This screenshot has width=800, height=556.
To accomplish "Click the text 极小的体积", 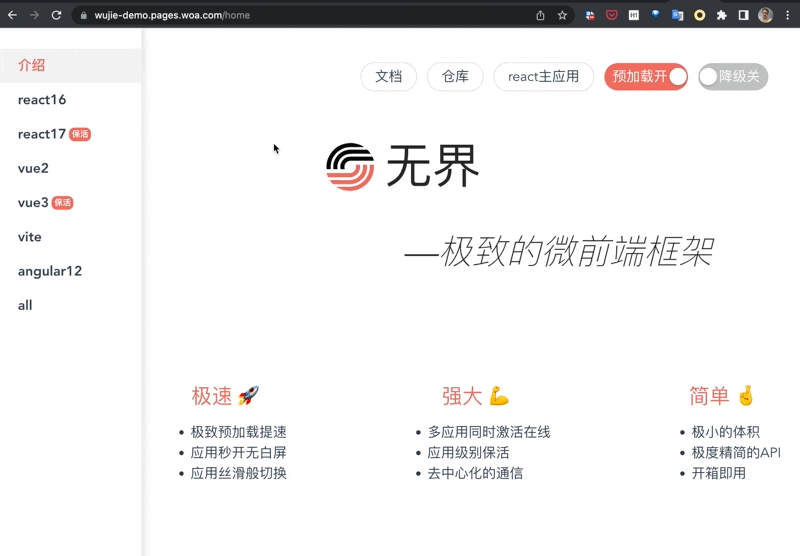I will point(726,432).
